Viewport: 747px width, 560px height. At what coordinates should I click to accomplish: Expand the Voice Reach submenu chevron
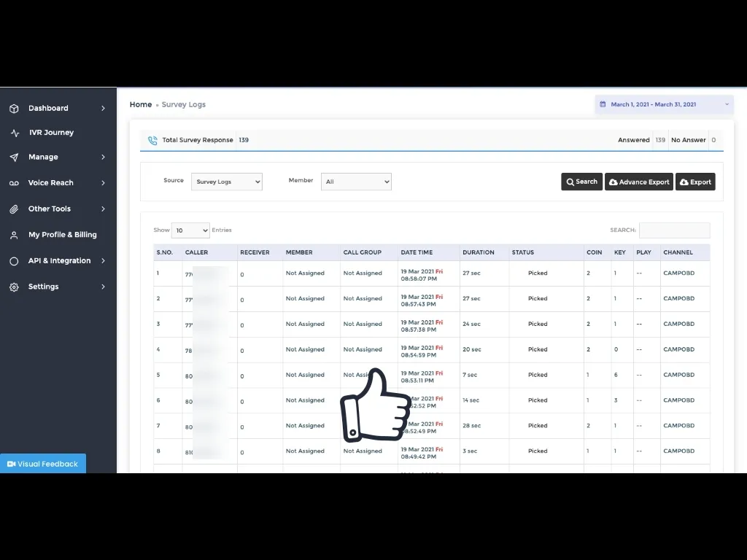tap(103, 183)
